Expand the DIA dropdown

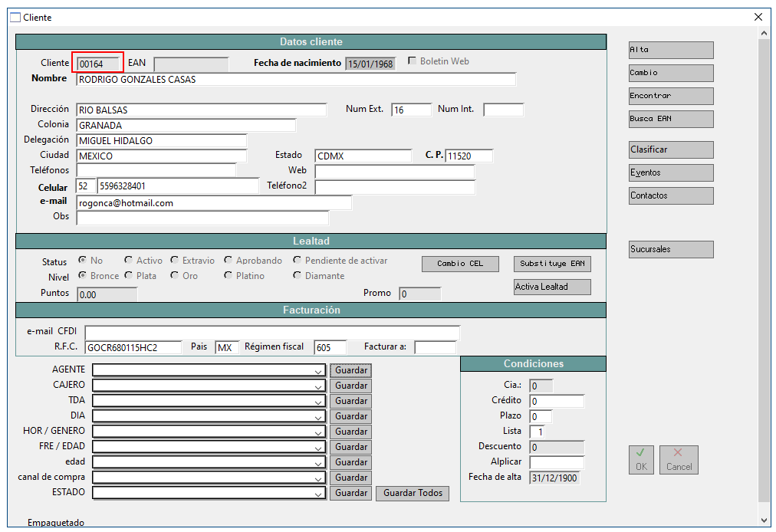tap(318, 417)
